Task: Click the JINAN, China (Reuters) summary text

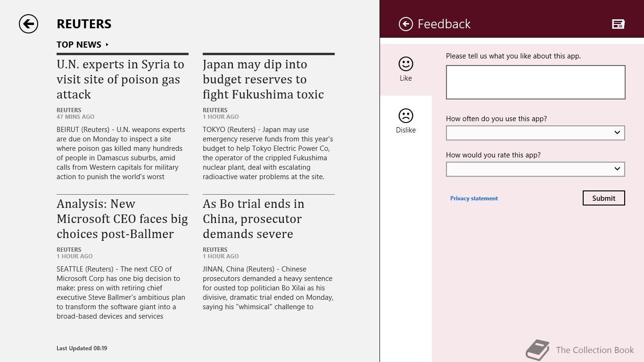Action: click(268, 288)
